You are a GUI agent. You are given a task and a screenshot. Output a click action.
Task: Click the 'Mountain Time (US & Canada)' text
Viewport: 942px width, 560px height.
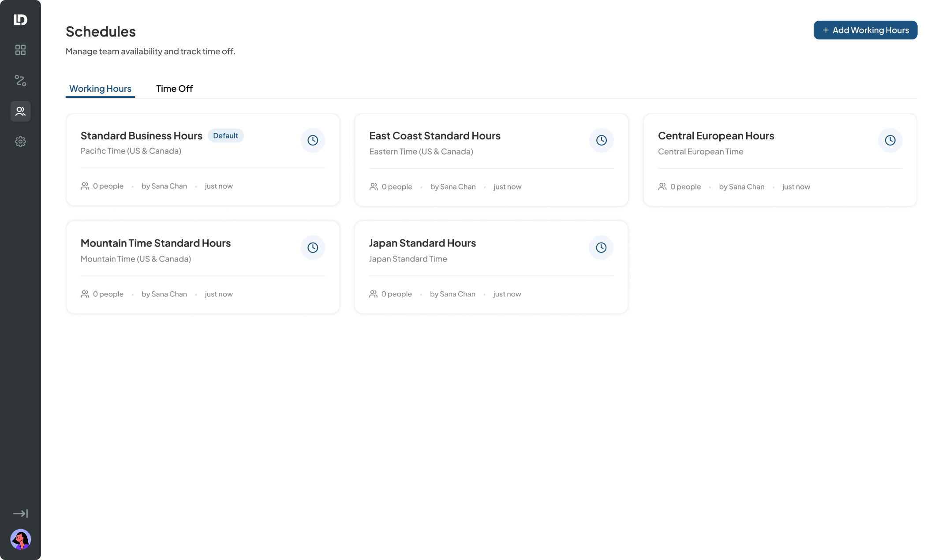pyautogui.click(x=136, y=259)
